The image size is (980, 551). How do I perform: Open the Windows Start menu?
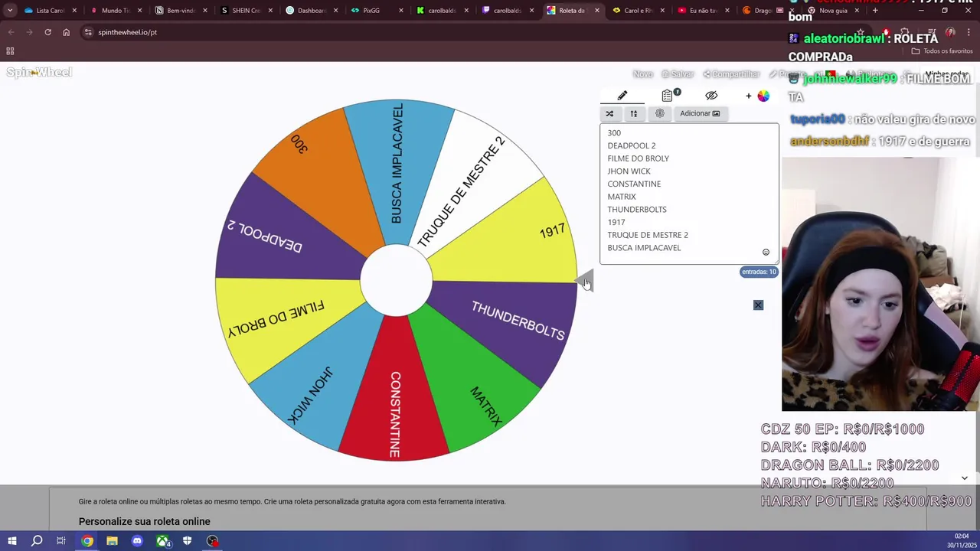coord(11,541)
